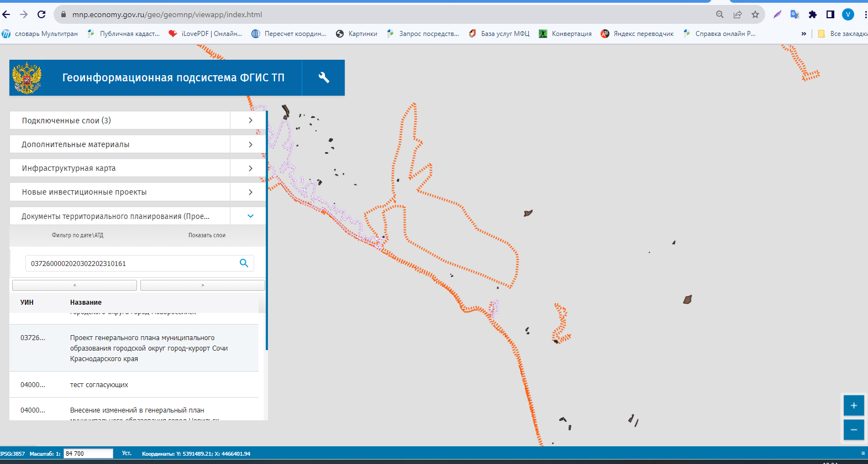Click the coordinates readout in status bar

[196, 453]
